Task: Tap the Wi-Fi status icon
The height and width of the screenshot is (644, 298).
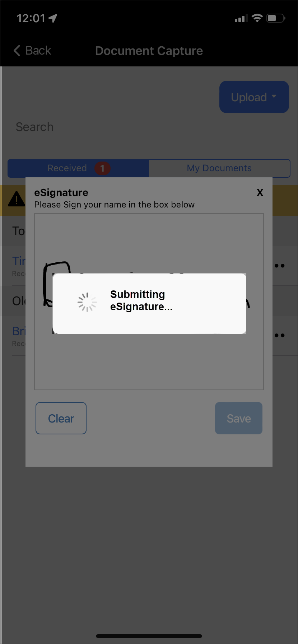Action: [257, 18]
